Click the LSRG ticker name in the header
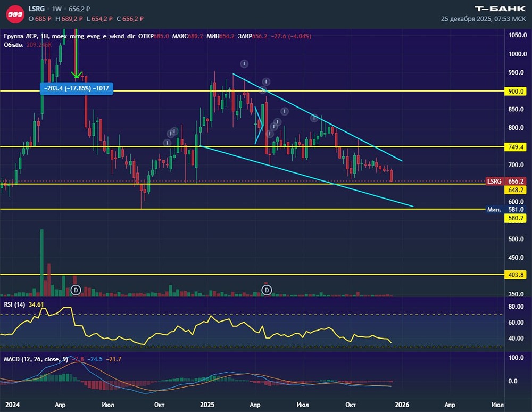This screenshot has height=412, width=532. 37,9
